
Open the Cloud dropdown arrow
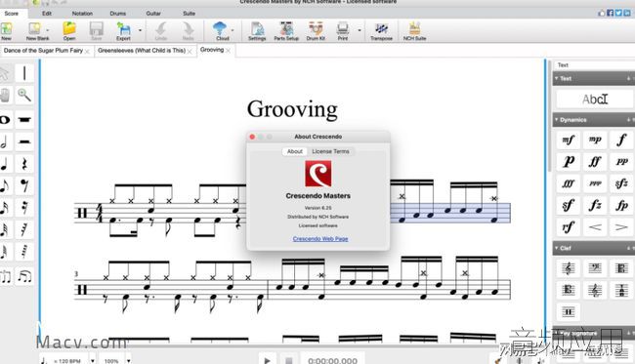click(x=233, y=30)
